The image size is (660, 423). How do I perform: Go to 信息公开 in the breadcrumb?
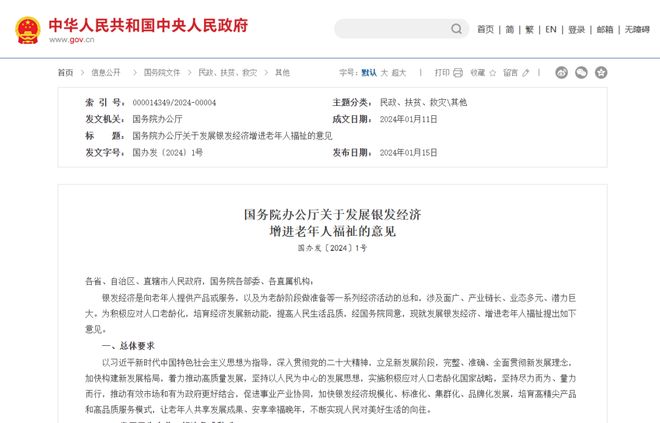pos(106,73)
